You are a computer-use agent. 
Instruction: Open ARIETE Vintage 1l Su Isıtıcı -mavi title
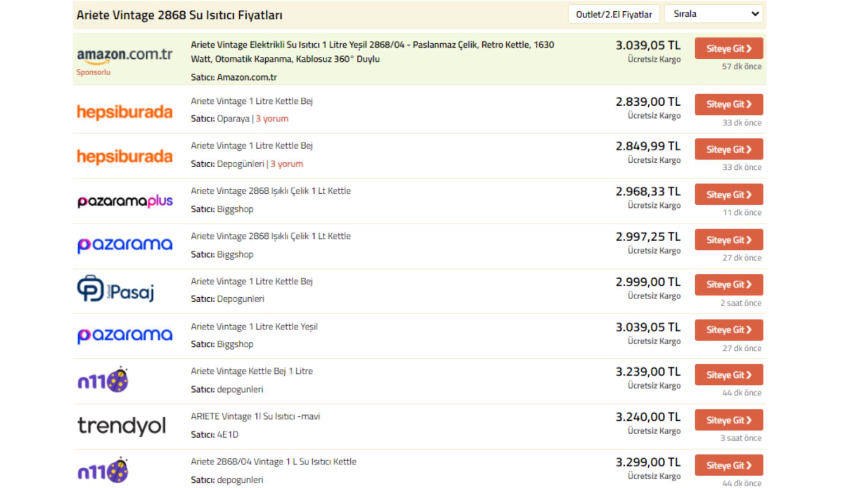pos(255,416)
